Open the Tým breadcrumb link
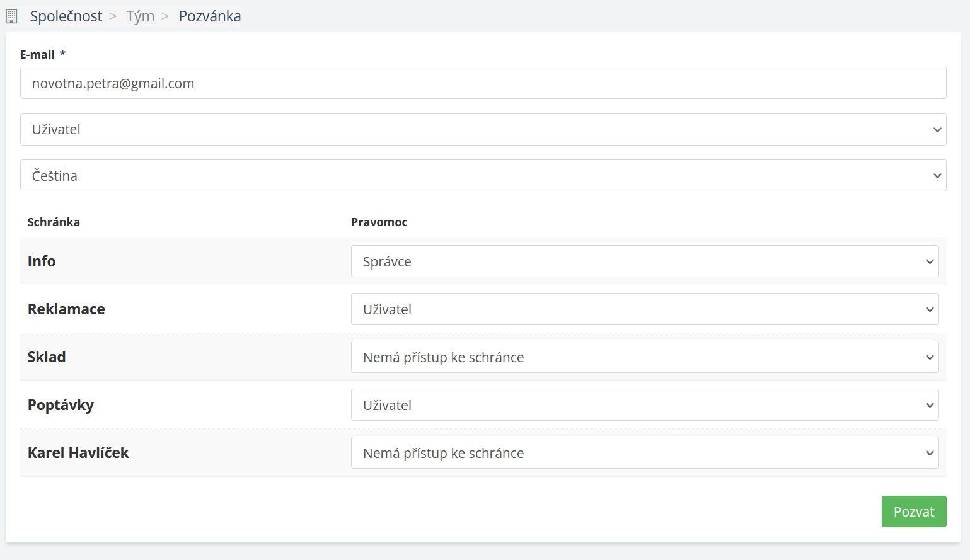The height and width of the screenshot is (560, 970). 140,16
